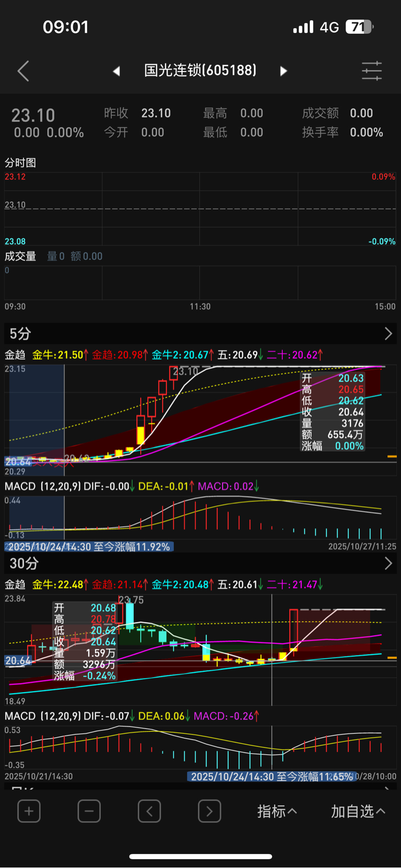Tap the 5分 candlestick chart area
Viewport: 401px width, 868px height.
click(200, 421)
